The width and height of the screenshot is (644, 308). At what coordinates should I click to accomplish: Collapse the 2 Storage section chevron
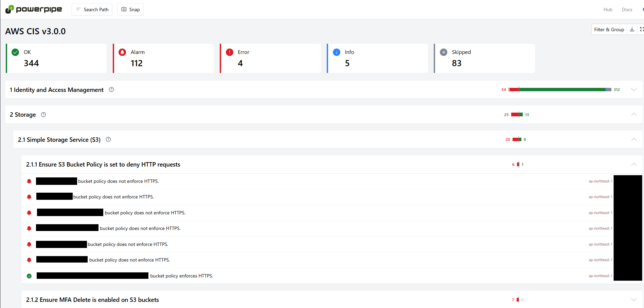click(x=633, y=114)
